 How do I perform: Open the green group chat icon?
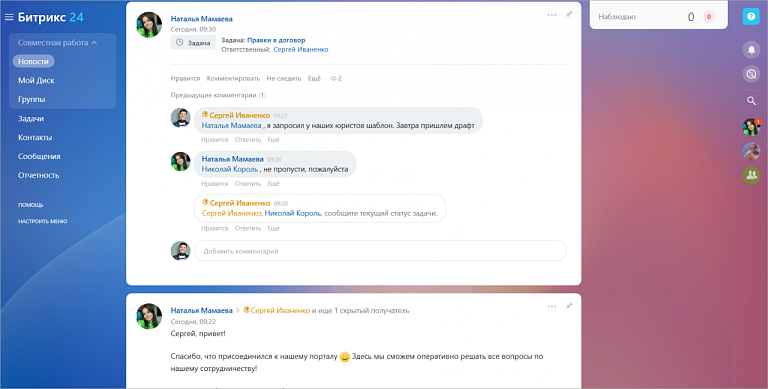[x=751, y=175]
